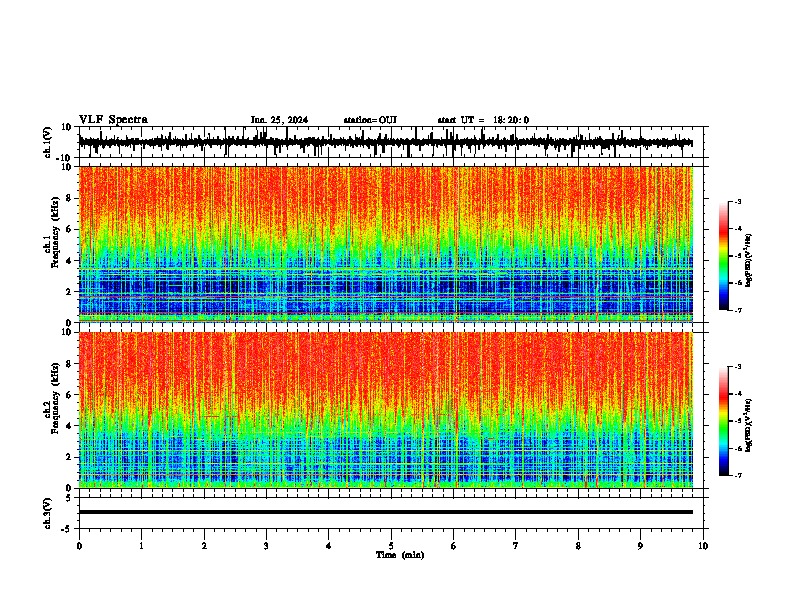Click inside the ch.2 frequency spectrogram

tap(386, 410)
